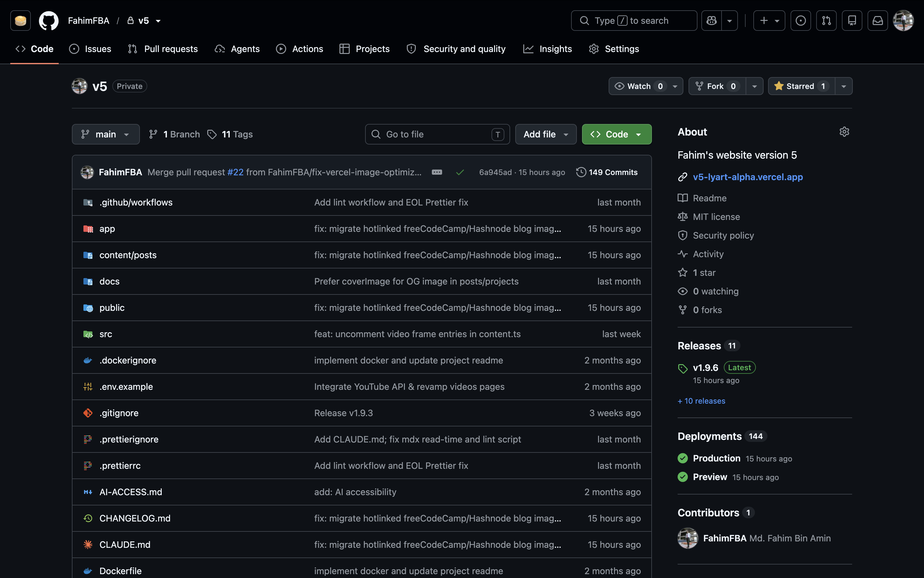Open the + 10 releases link

click(701, 401)
